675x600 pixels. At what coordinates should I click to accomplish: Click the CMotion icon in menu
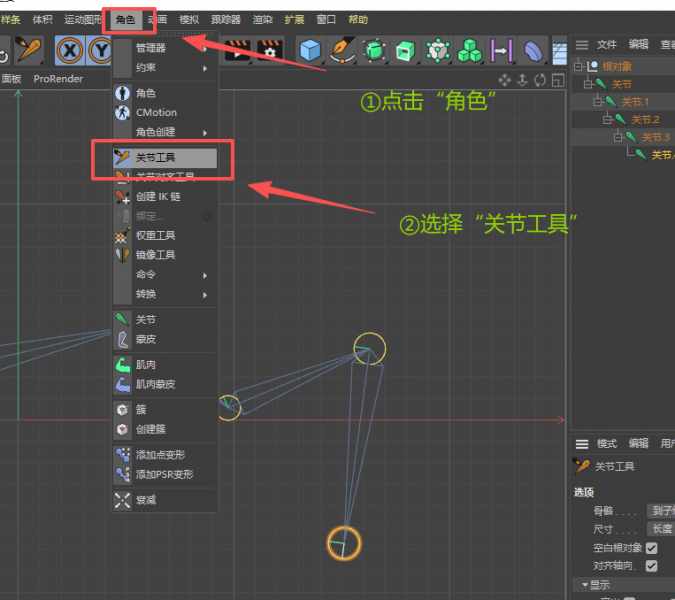click(122, 112)
